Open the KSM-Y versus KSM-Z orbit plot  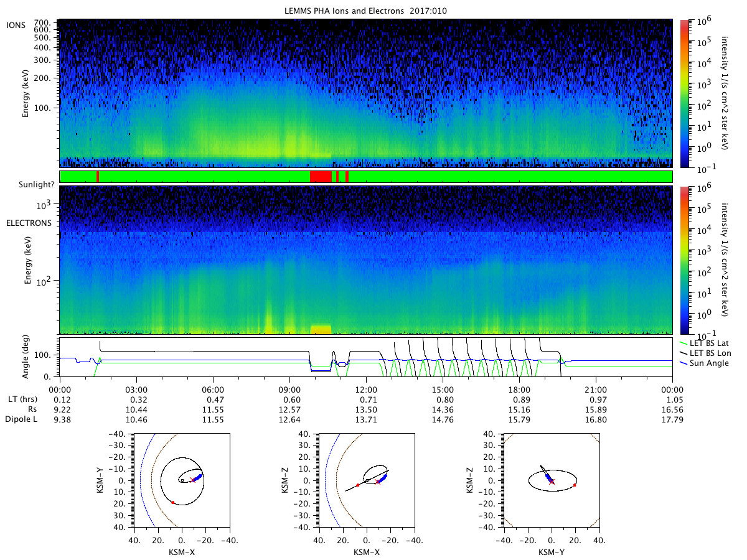pyautogui.click(x=552, y=480)
